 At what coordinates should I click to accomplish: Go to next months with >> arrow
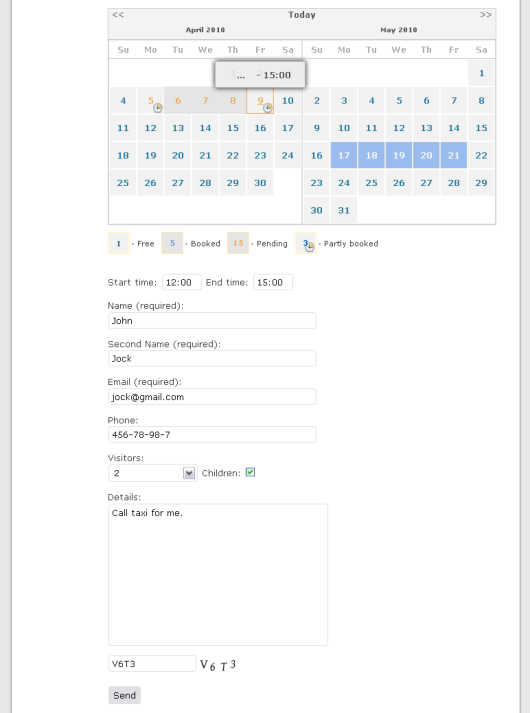pyautogui.click(x=485, y=15)
